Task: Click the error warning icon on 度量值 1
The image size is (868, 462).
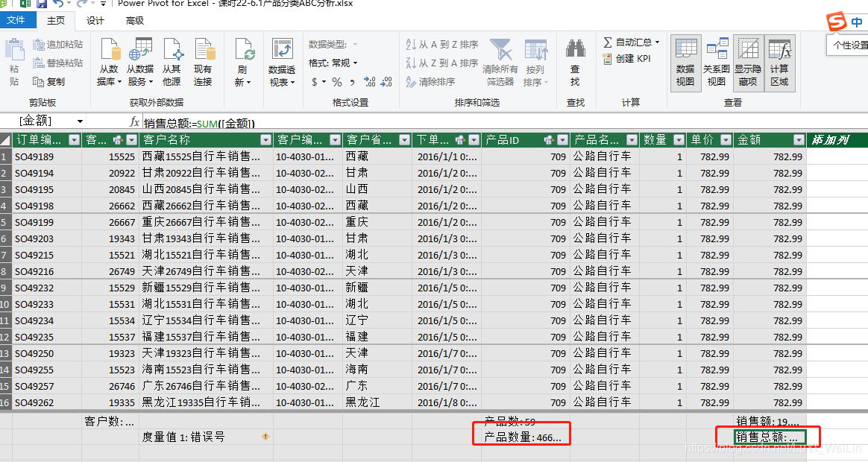Action: click(x=265, y=437)
